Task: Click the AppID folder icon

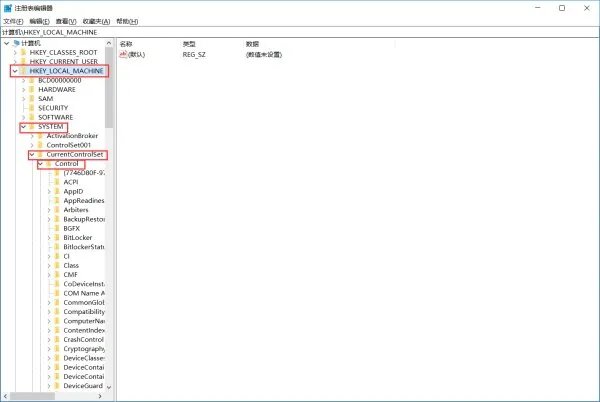Action: click(x=57, y=191)
